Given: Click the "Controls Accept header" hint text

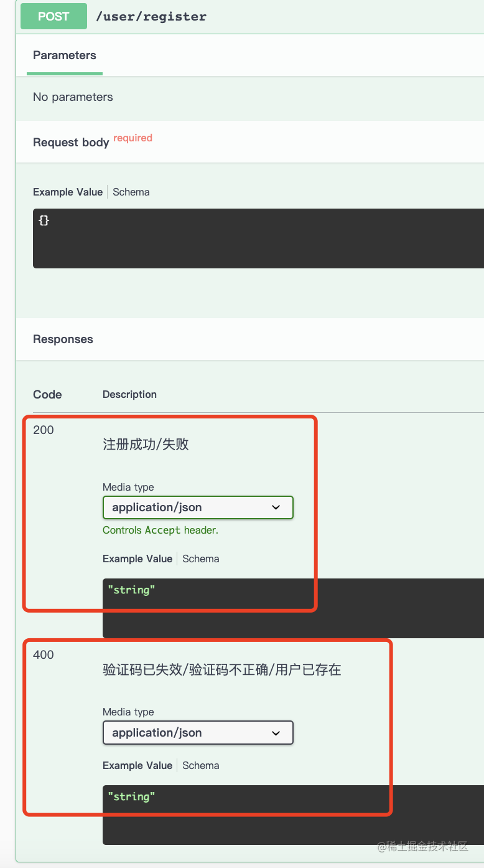Looking at the screenshot, I should tap(161, 531).
